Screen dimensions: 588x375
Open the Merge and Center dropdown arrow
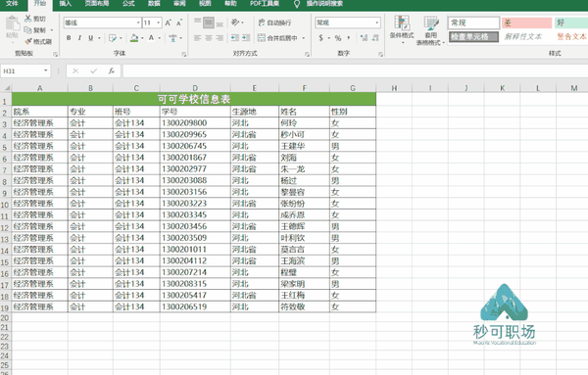(304, 38)
